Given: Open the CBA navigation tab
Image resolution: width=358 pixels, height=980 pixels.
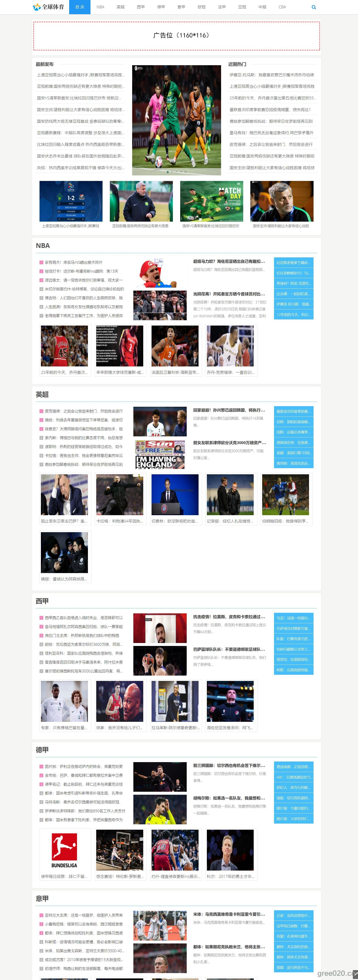Looking at the screenshot, I should click(282, 7).
